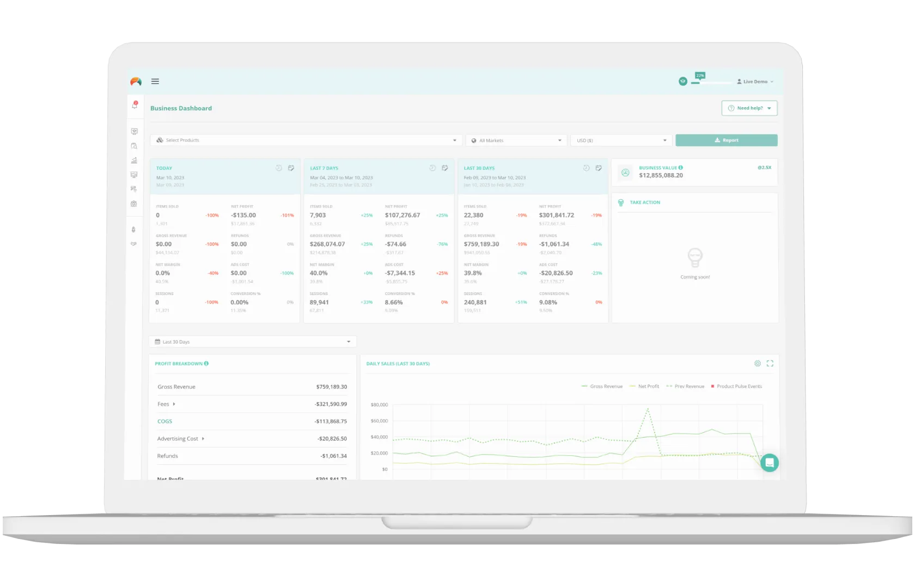This screenshot has width=915, height=588.
Task: Open the bar chart analytics sidebar icon
Action: pos(134,161)
